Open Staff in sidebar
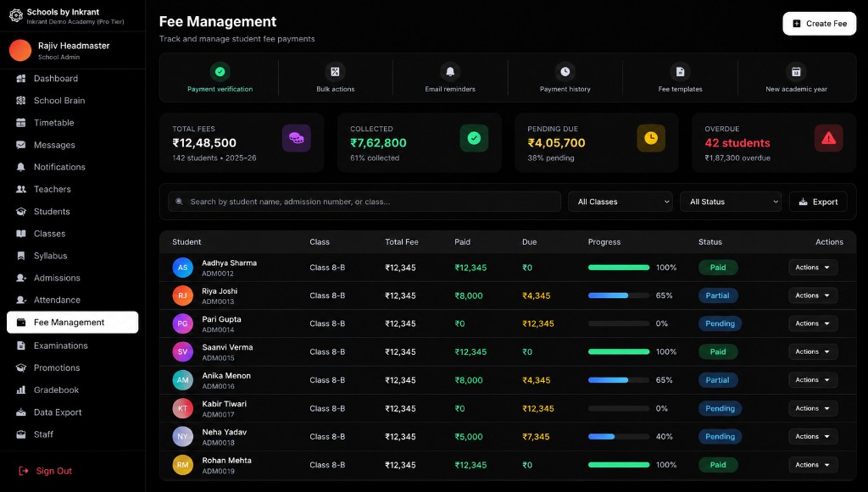 73,434
